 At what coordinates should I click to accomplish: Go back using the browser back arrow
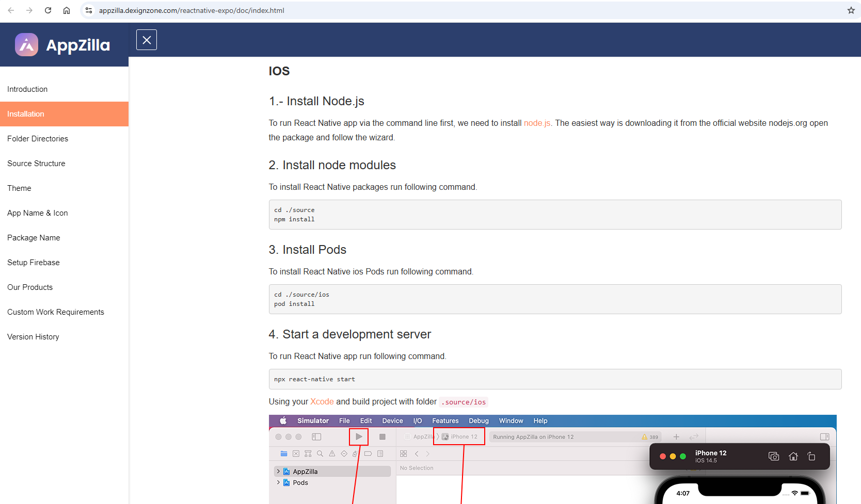[11, 10]
